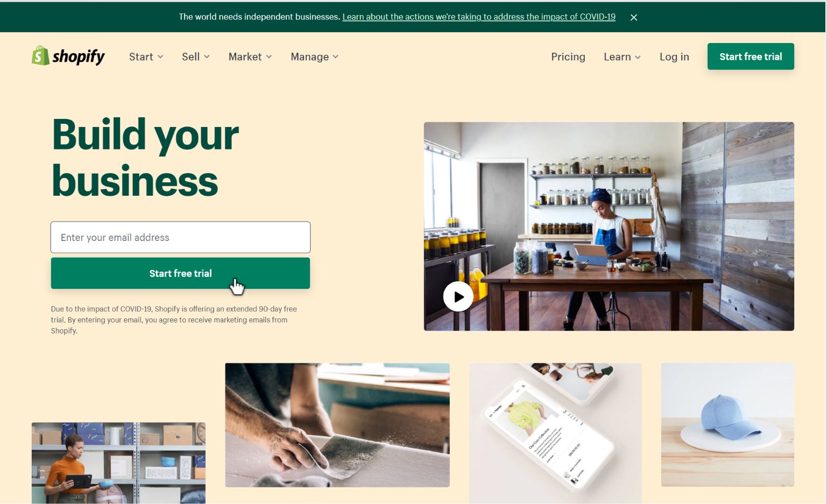Image resolution: width=827 pixels, height=504 pixels.
Task: Play the hero video
Action: tap(458, 296)
